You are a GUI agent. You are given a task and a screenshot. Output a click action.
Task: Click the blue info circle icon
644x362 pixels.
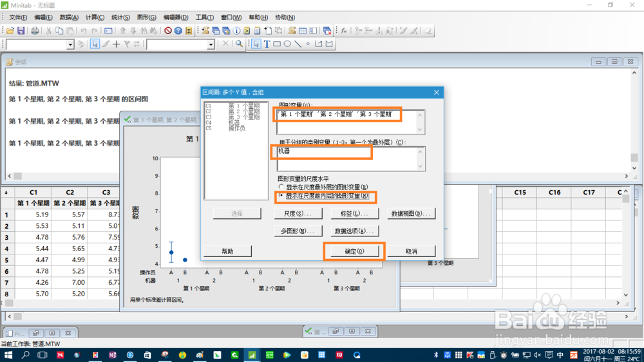[x=236, y=31]
